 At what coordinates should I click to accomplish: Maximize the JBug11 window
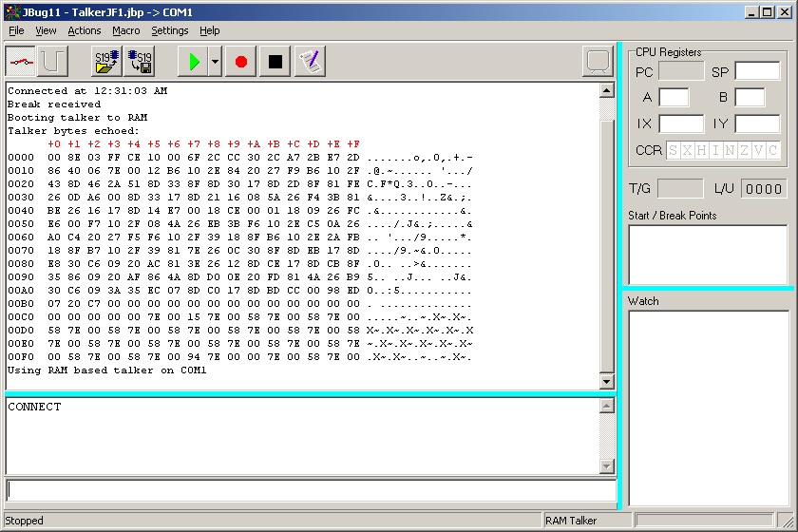coord(768,11)
